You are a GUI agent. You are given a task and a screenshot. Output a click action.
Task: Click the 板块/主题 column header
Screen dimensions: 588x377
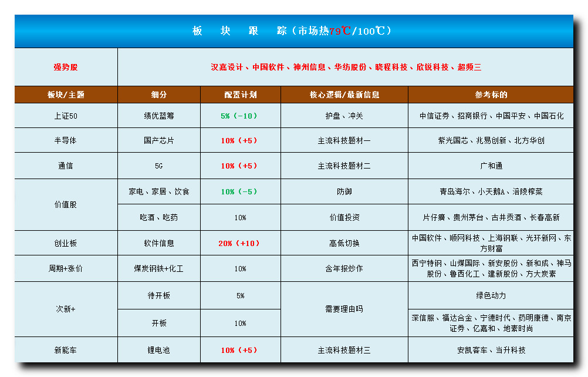(x=66, y=95)
